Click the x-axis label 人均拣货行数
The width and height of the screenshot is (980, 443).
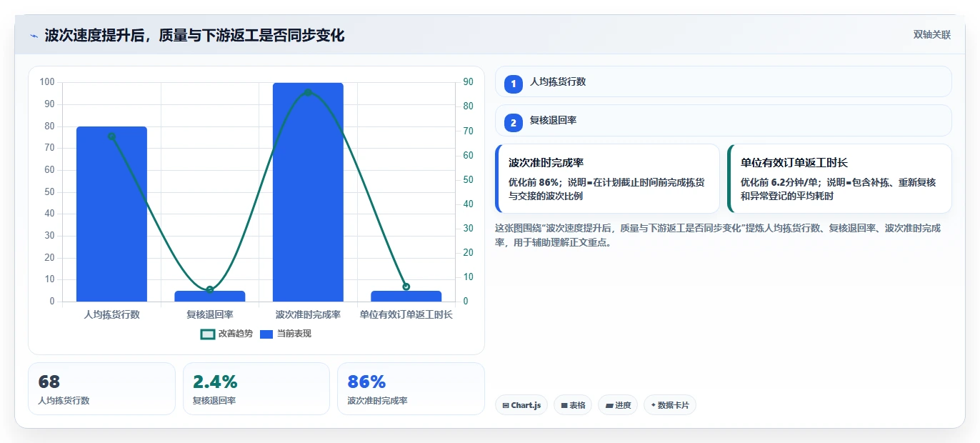pos(111,314)
